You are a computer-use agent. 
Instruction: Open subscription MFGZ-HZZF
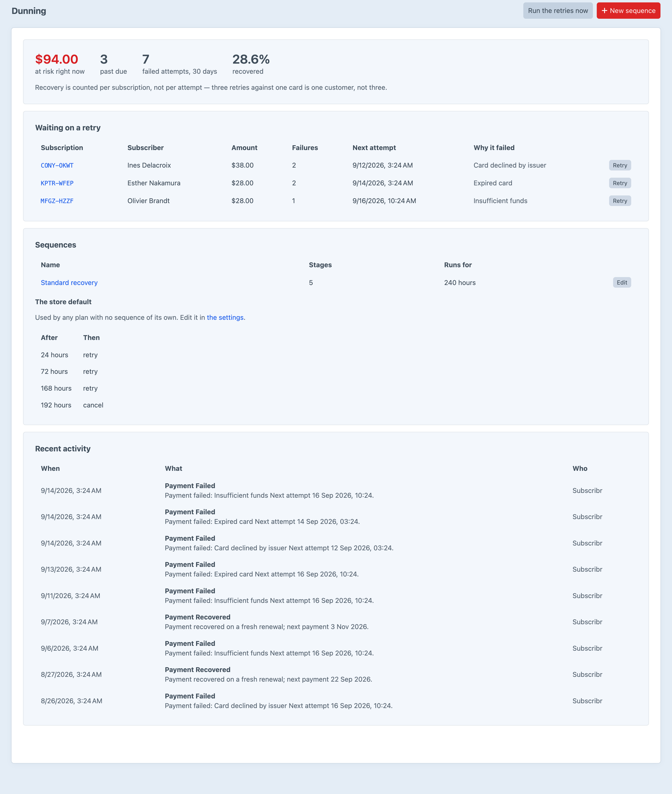[57, 201]
